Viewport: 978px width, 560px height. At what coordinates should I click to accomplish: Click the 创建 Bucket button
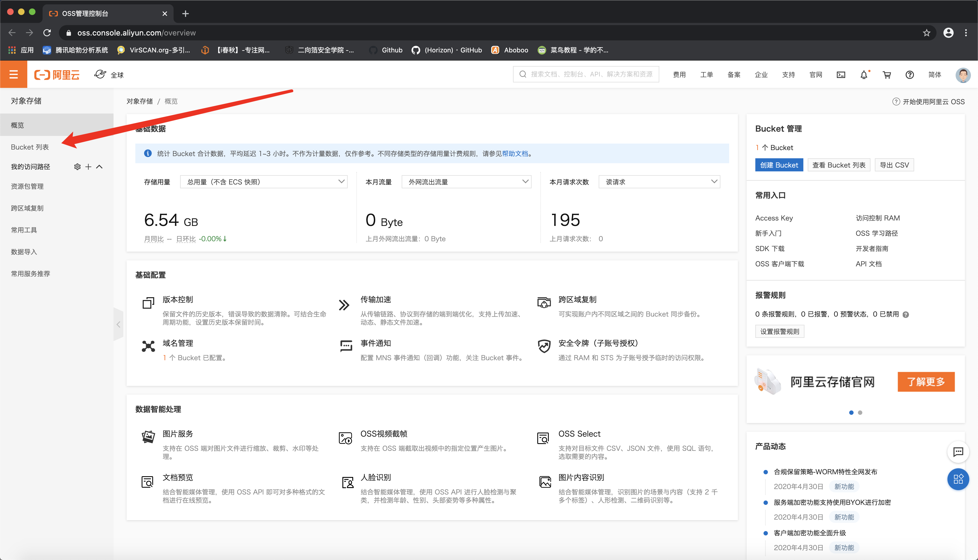[779, 165]
